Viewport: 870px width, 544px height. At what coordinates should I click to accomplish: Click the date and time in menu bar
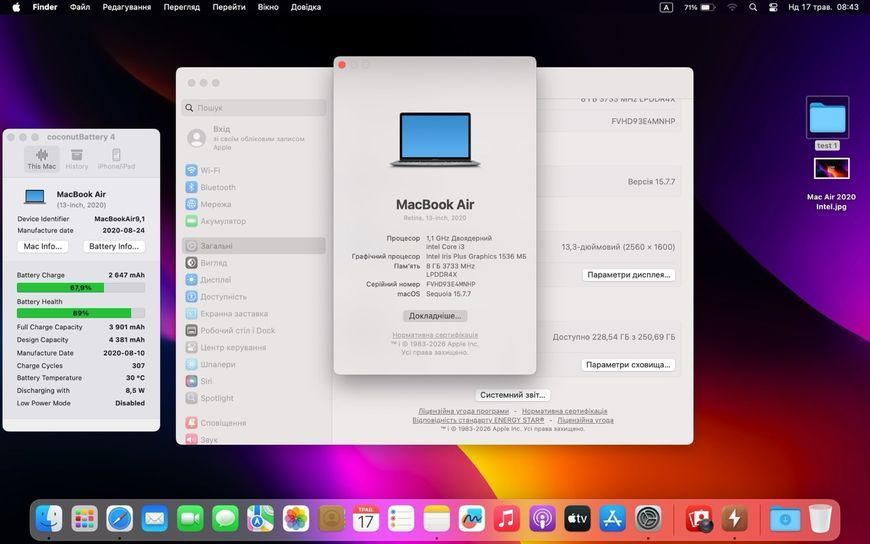823,7
